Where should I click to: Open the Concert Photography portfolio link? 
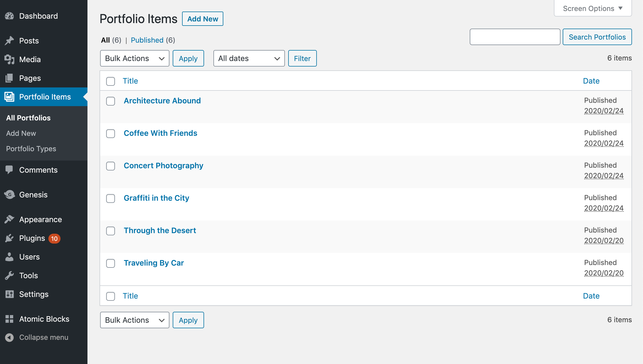(163, 166)
